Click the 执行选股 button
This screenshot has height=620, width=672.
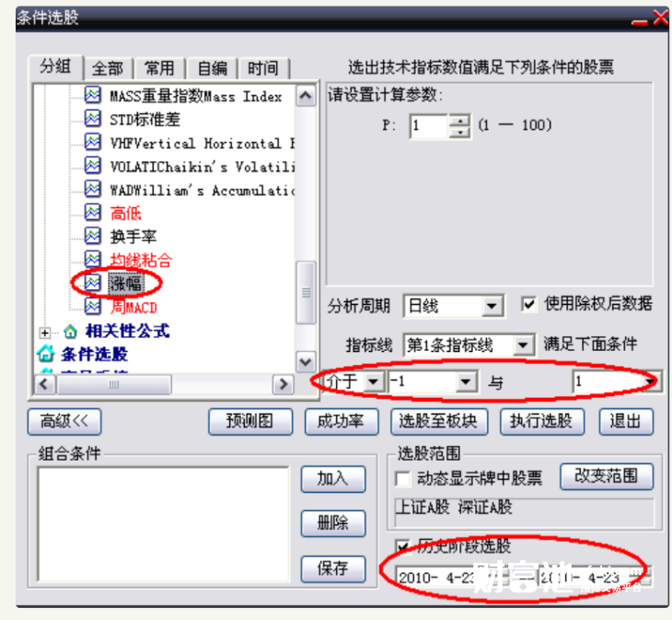(x=541, y=422)
